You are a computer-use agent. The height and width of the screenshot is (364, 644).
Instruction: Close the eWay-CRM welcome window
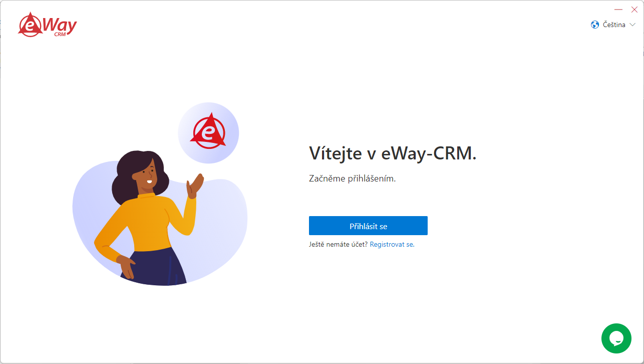[634, 10]
